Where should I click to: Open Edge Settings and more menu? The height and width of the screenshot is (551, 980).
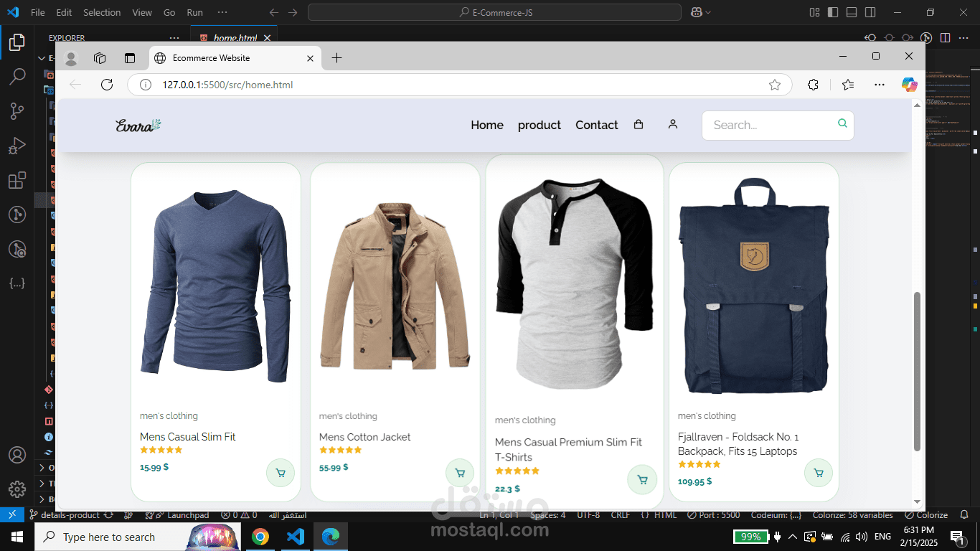pyautogui.click(x=880, y=85)
